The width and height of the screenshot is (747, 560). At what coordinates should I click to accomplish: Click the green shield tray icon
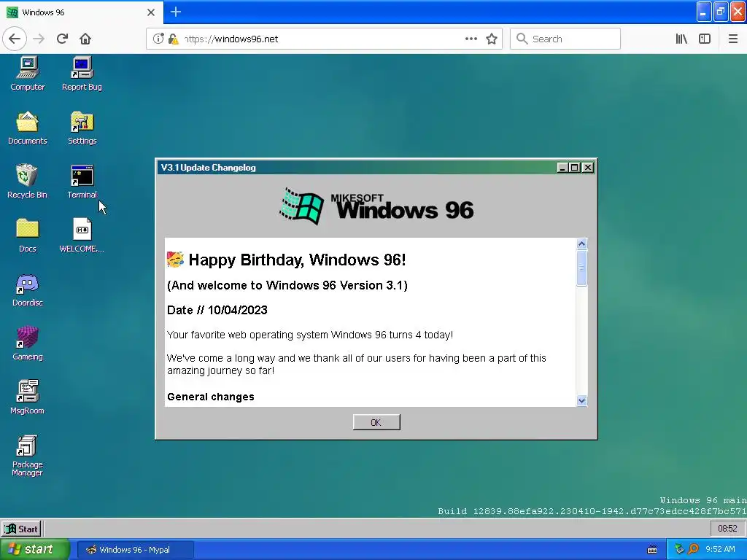(679, 549)
